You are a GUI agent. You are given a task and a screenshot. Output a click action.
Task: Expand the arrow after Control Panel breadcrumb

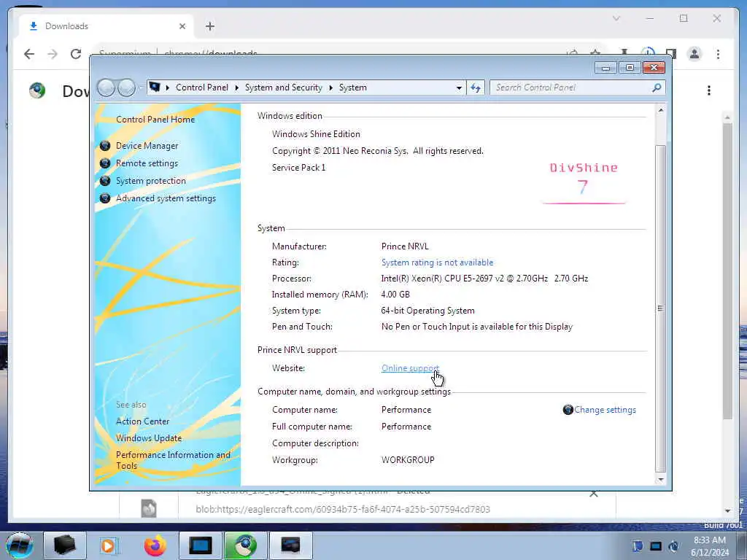(237, 87)
